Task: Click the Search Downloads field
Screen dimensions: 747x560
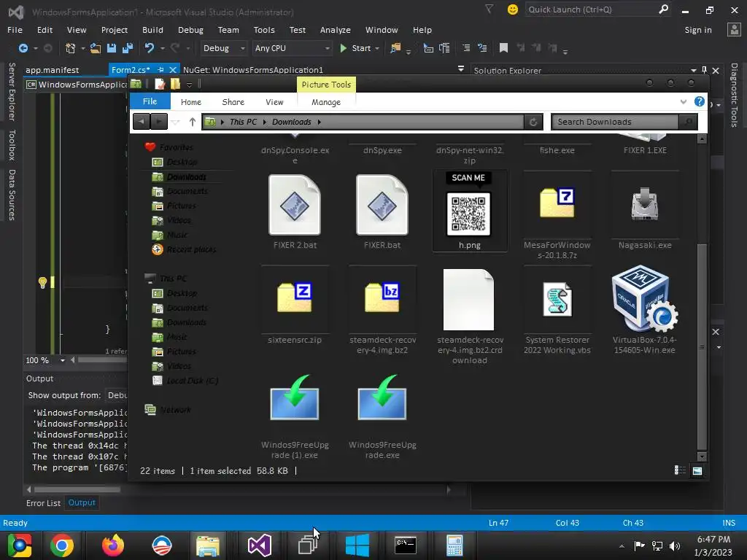Action: [x=614, y=122]
